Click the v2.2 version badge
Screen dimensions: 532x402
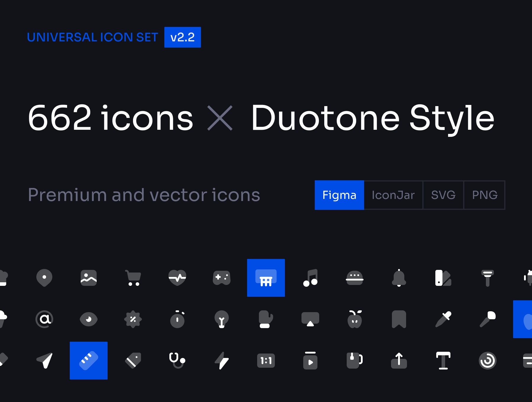(183, 37)
